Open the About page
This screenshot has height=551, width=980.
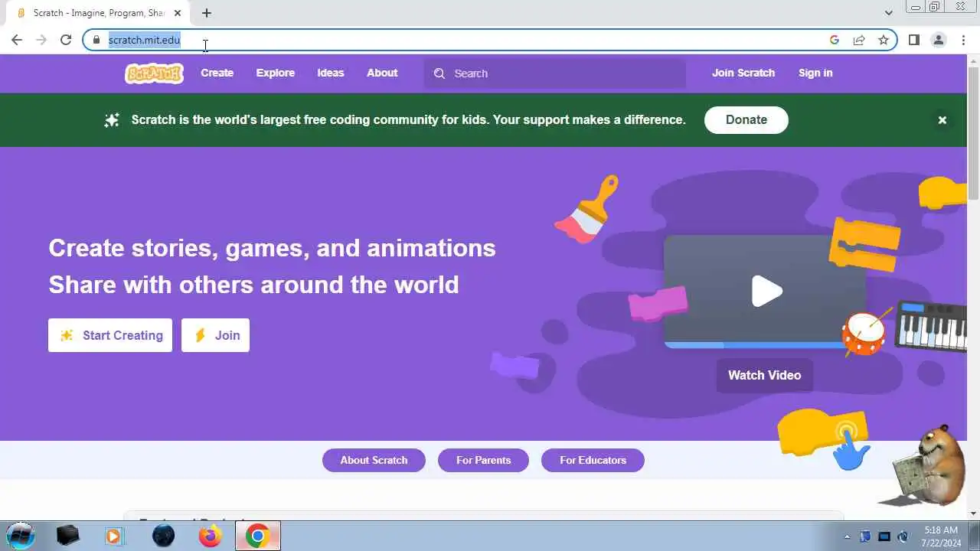(x=382, y=73)
